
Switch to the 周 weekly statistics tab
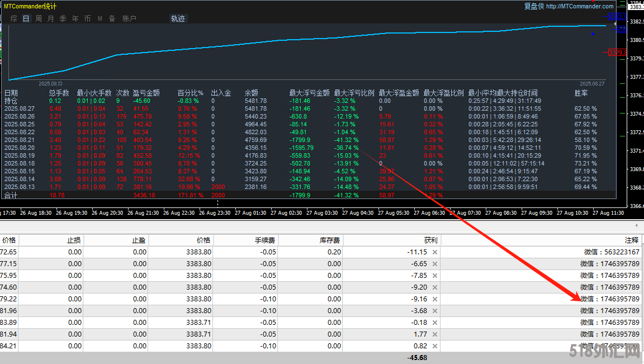click(39, 18)
